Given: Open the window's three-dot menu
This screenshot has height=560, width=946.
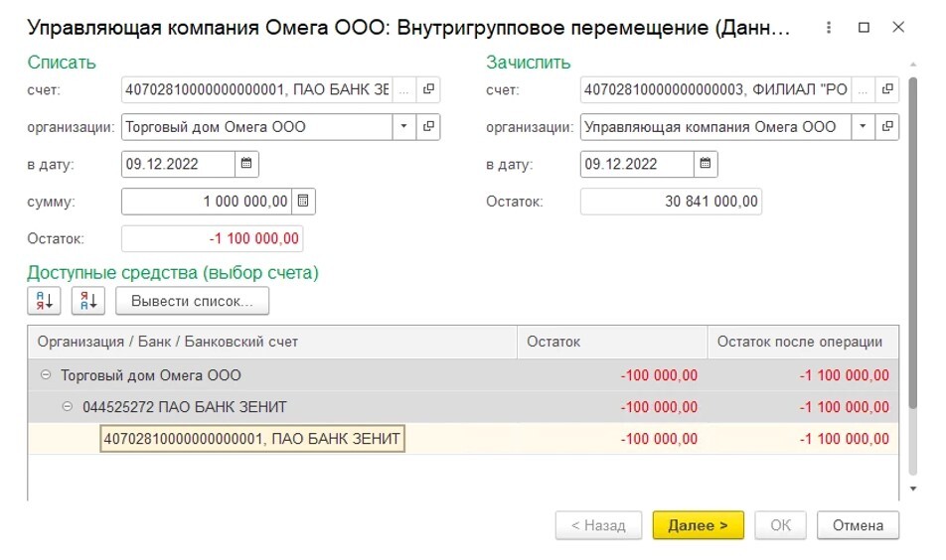Looking at the screenshot, I should (829, 28).
